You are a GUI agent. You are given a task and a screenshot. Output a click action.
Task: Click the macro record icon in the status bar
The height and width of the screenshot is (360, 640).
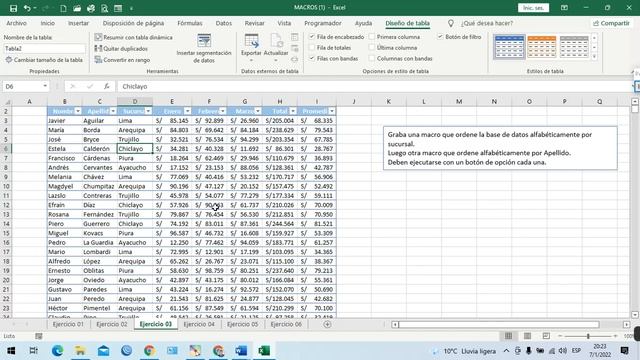click(x=39, y=336)
